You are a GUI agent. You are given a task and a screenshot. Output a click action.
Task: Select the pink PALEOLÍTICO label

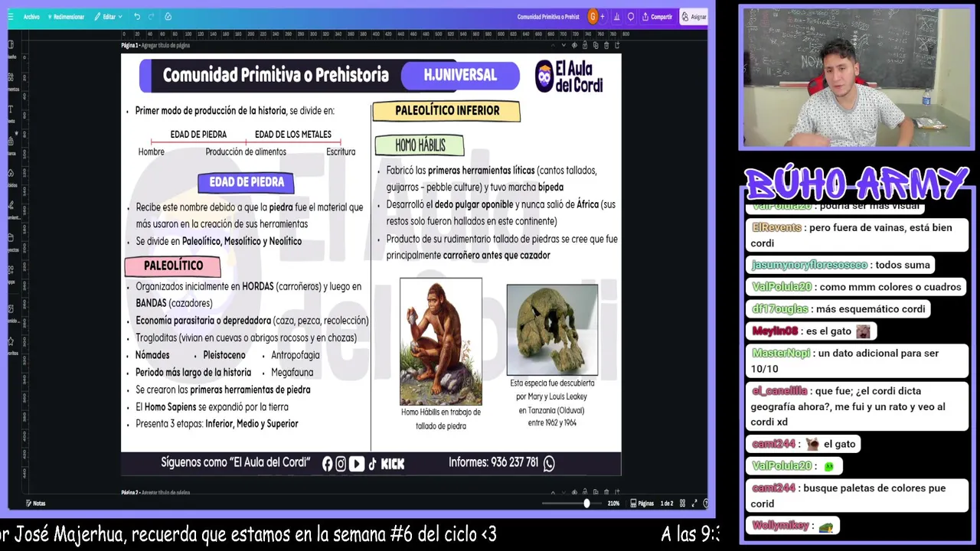click(x=173, y=266)
